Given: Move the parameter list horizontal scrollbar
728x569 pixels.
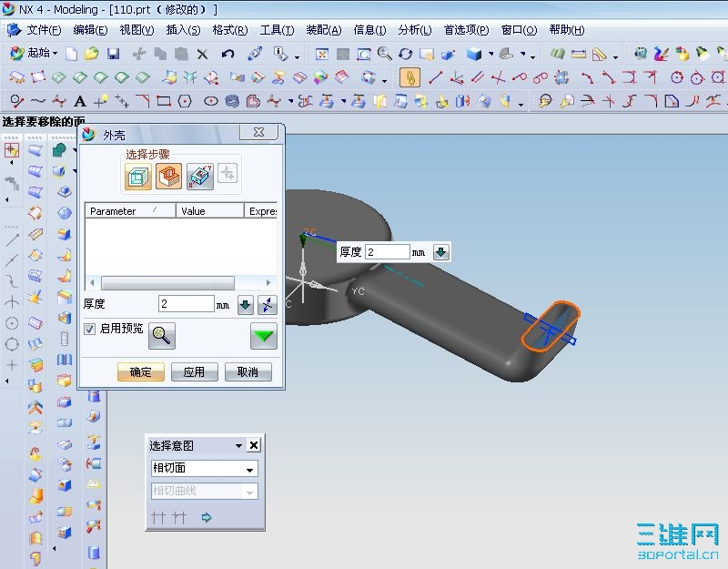Looking at the screenshot, I should pos(167,282).
